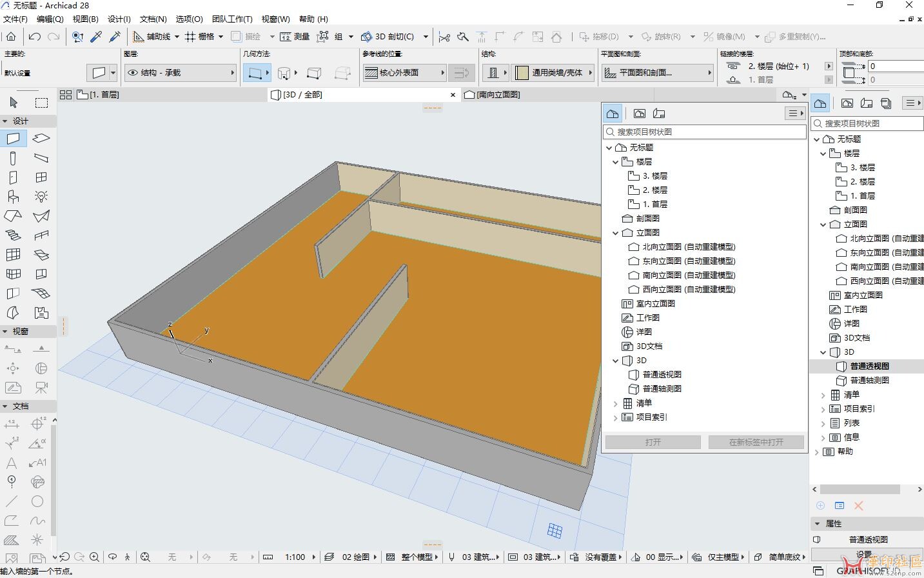
Task: Close the 3D / 全部 tab
Action: [453, 95]
